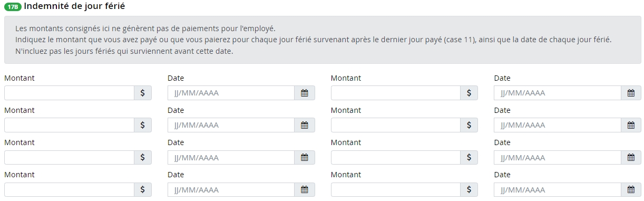
Task: Click dollar sign of first-row left Montant
Action: click(142, 93)
